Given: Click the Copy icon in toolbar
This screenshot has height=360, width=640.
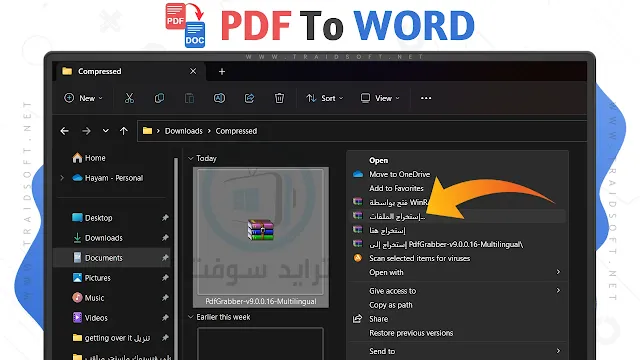Looking at the screenshot, I should coord(159,98).
